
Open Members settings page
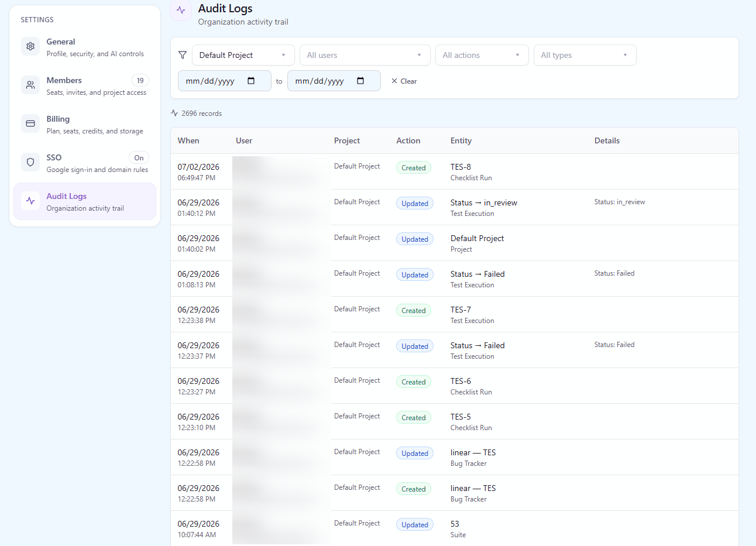pyautogui.click(x=85, y=86)
